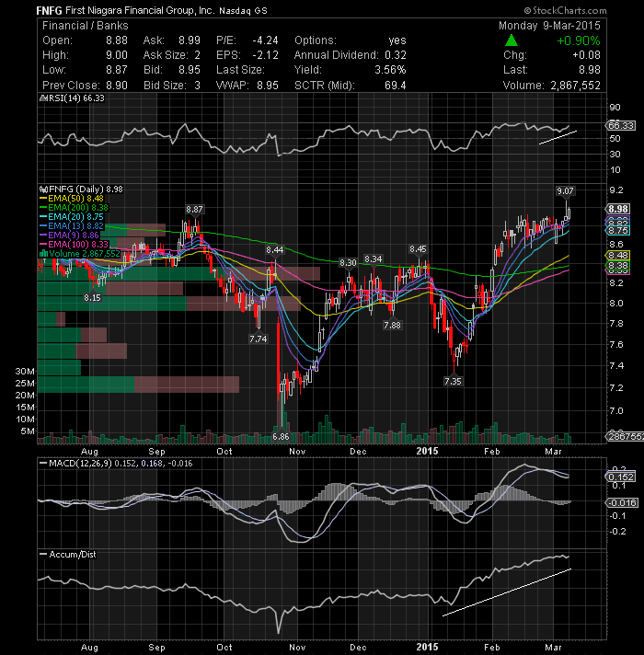Click the 30M volume axis label

pyautogui.click(x=25, y=371)
